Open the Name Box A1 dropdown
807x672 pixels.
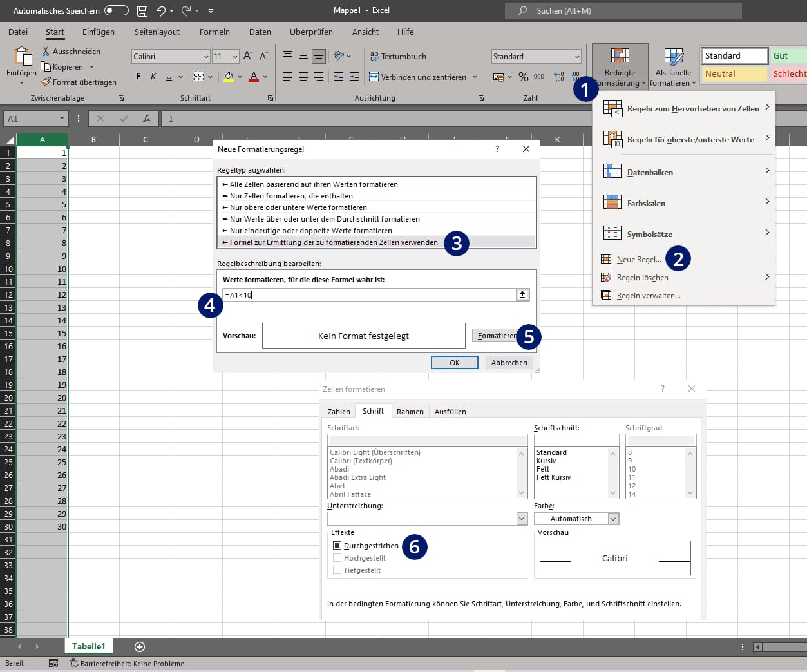[x=62, y=119]
